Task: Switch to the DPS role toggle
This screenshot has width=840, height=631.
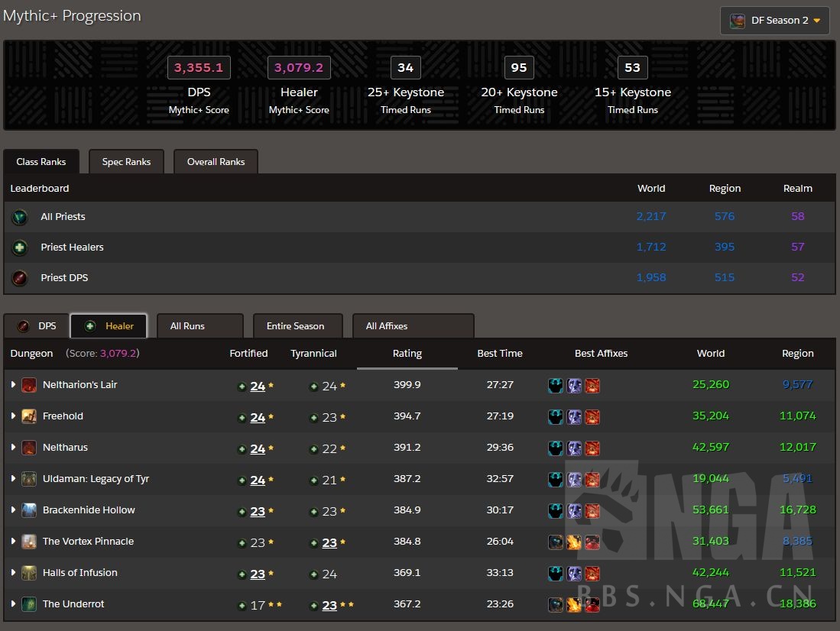Action: click(x=37, y=326)
